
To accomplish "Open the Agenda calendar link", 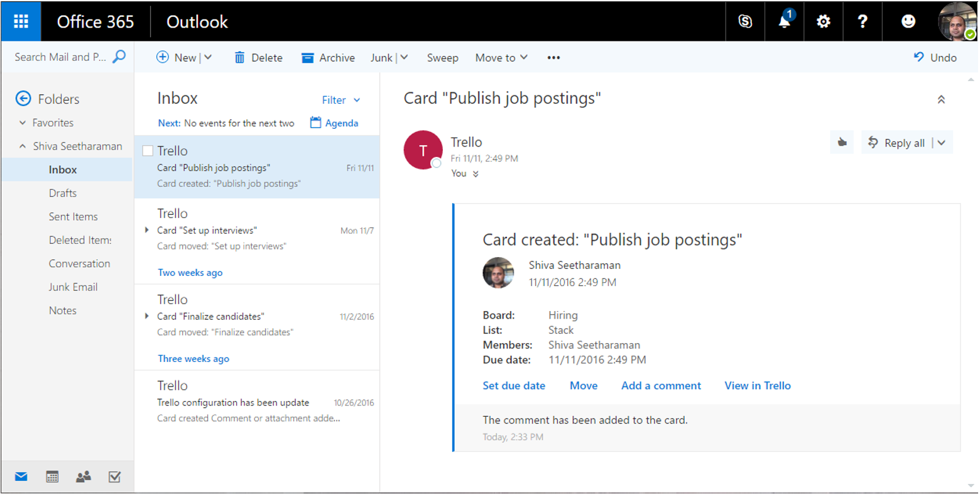I will (x=334, y=123).
